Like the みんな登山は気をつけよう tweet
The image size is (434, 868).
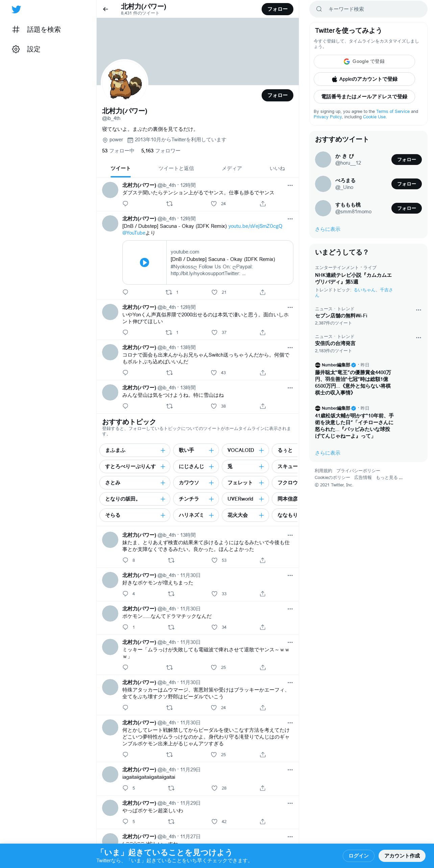214,406
